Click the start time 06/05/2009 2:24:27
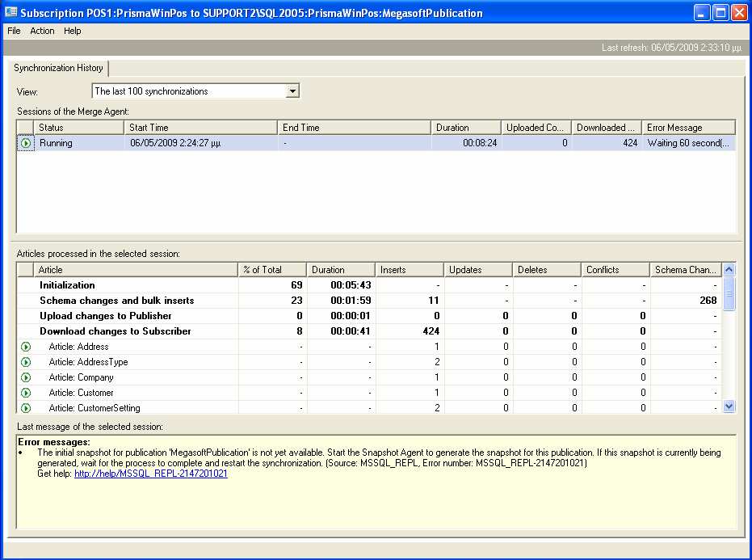 coord(175,143)
